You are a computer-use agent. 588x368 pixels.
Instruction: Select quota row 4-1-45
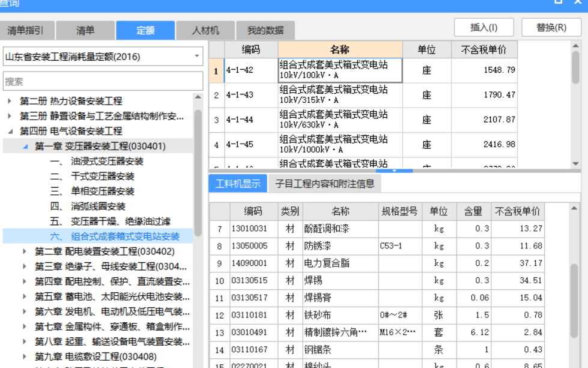(x=363, y=144)
